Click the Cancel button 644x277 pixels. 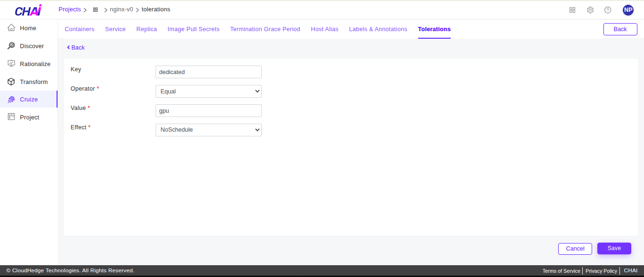(575, 249)
